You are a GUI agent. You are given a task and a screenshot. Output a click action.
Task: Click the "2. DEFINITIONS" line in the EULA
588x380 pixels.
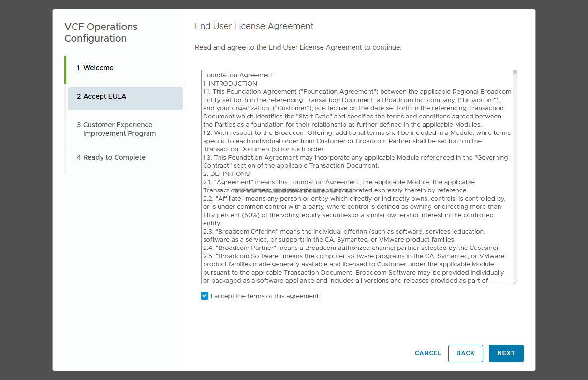point(226,174)
